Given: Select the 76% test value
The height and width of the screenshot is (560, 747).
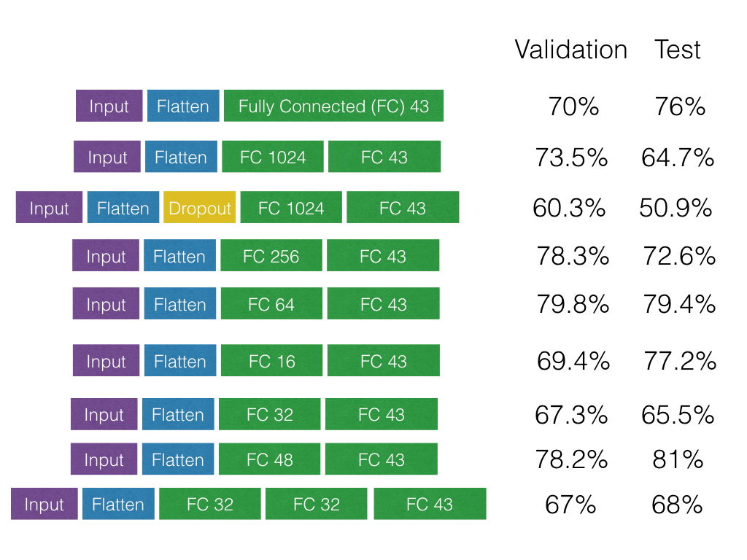Looking at the screenshot, I should (x=680, y=106).
